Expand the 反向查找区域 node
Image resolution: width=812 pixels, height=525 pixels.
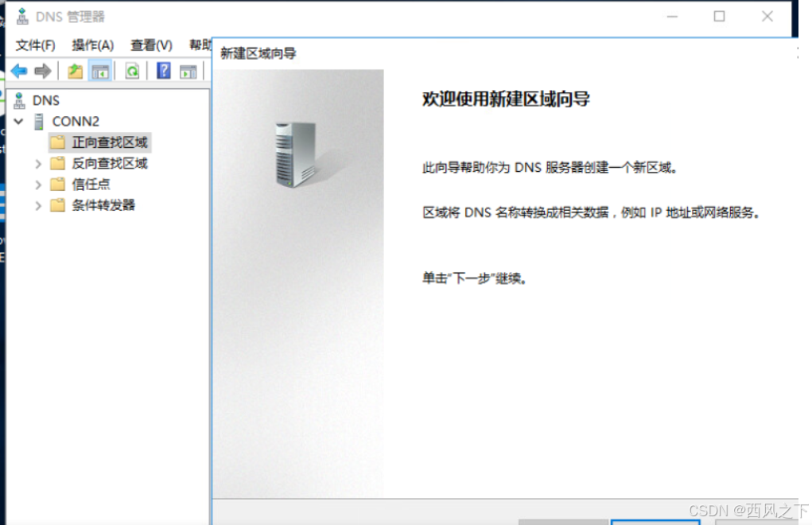(37, 163)
